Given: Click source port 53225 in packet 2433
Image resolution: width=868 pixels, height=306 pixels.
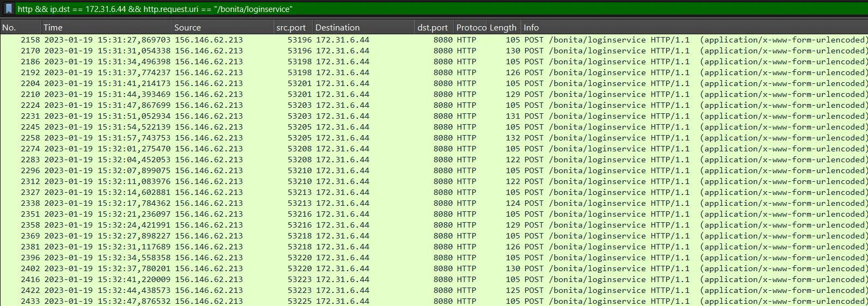Looking at the screenshot, I should point(300,301).
